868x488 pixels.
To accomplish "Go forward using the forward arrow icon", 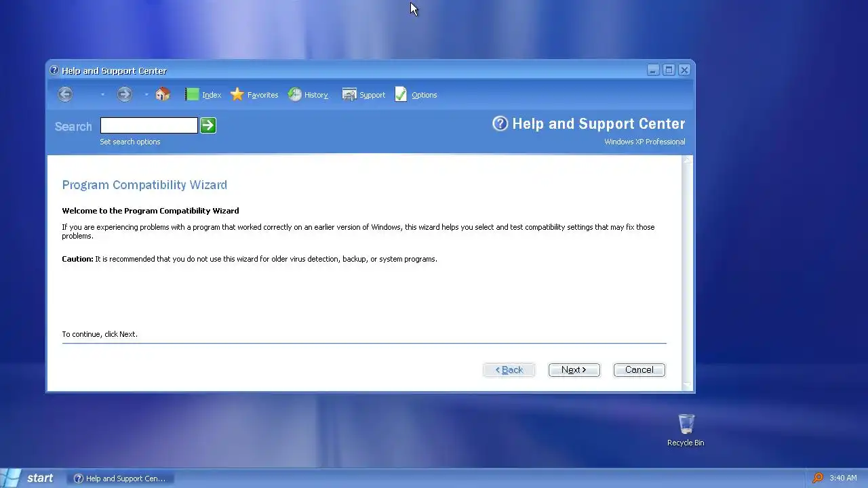I will 124,94.
